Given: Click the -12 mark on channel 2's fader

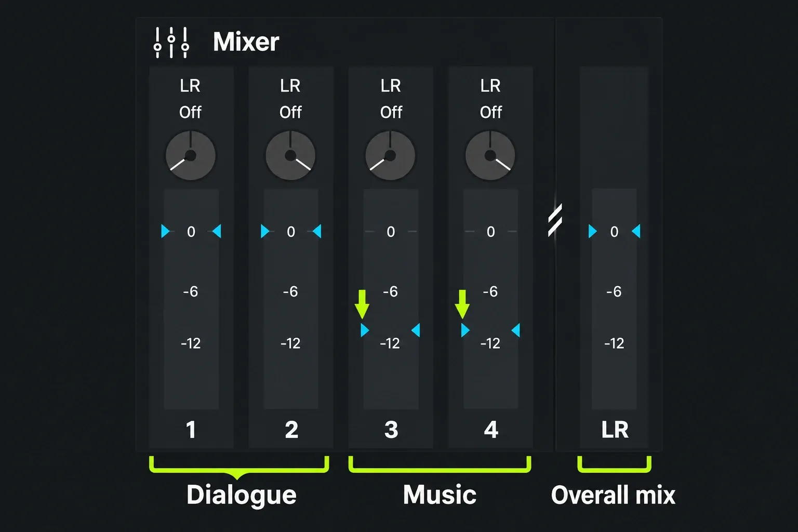Looking at the screenshot, I should [290, 343].
